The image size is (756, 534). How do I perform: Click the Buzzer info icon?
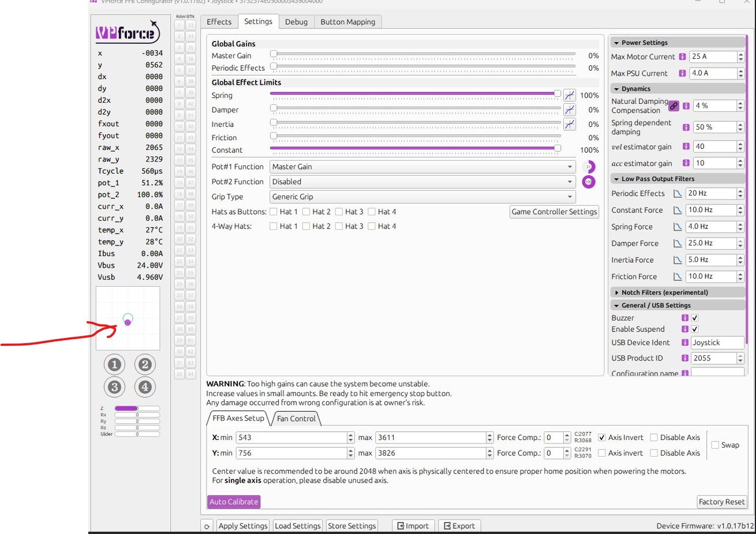tap(685, 318)
